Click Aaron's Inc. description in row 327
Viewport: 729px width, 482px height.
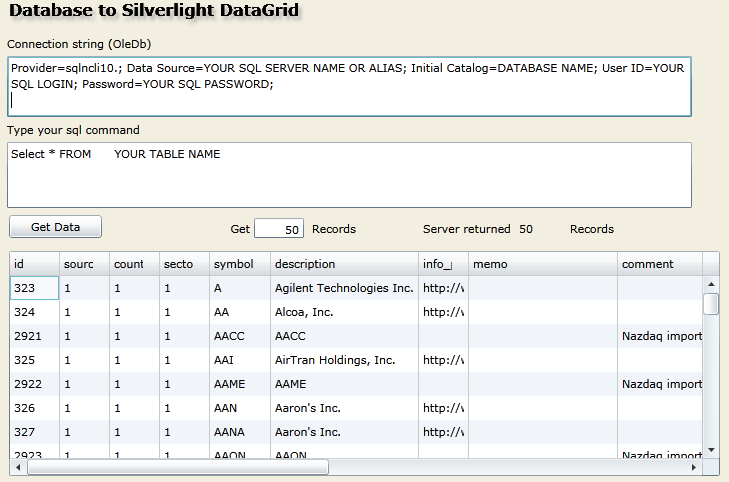[x=344, y=432]
